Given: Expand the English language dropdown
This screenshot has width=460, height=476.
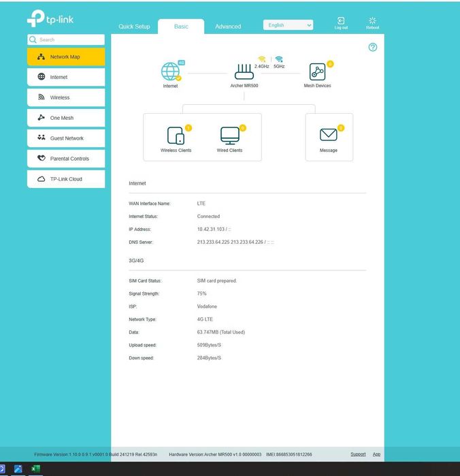Looking at the screenshot, I should tap(288, 25).
